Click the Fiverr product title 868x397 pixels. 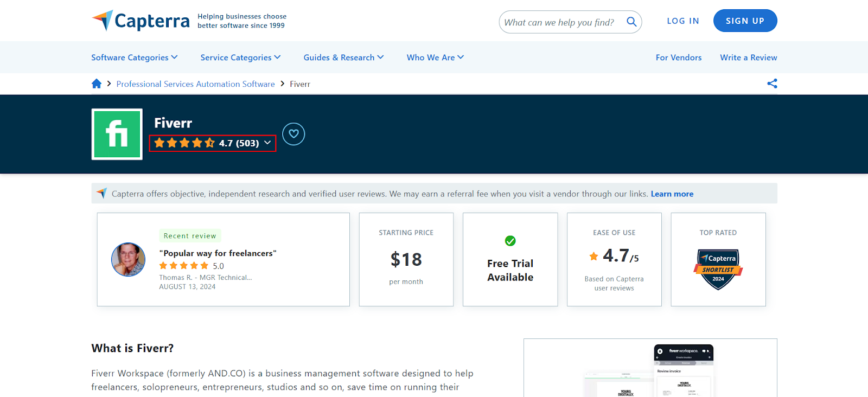click(x=173, y=123)
